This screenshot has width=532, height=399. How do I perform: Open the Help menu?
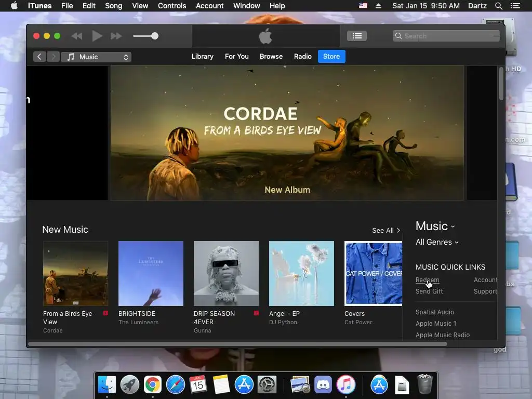tap(277, 6)
